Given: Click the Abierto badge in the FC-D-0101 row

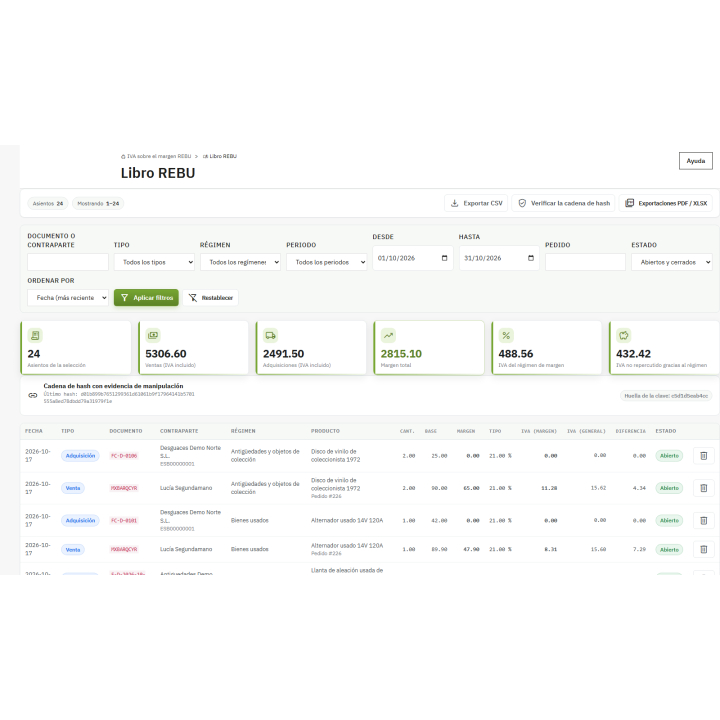Looking at the screenshot, I should (x=669, y=521).
